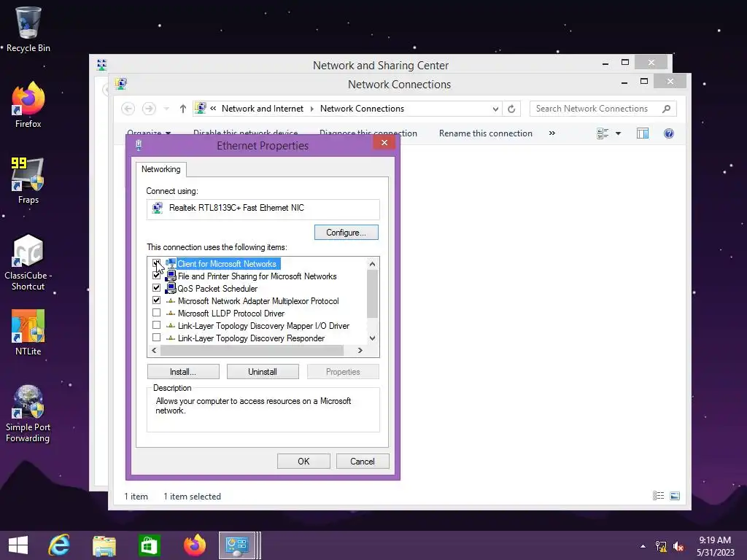Select Network and Internet breadcrumb
Screen dimensions: 747x560
(x=263, y=109)
